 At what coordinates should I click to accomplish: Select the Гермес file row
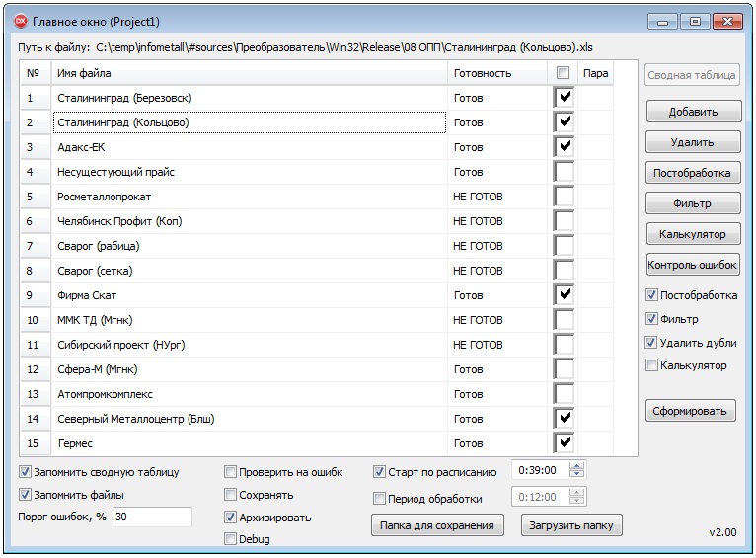pos(247,443)
